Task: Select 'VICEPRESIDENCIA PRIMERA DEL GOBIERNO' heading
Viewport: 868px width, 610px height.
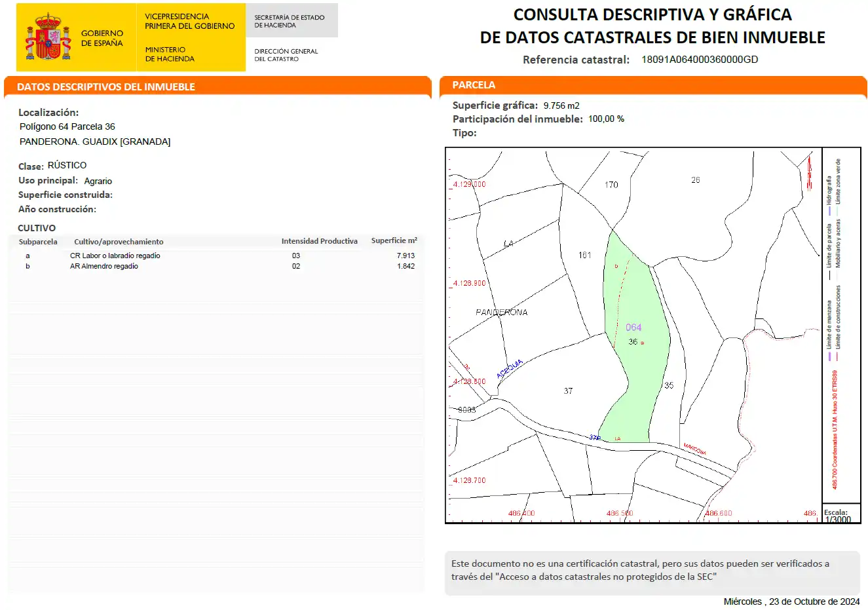Action: [189, 21]
